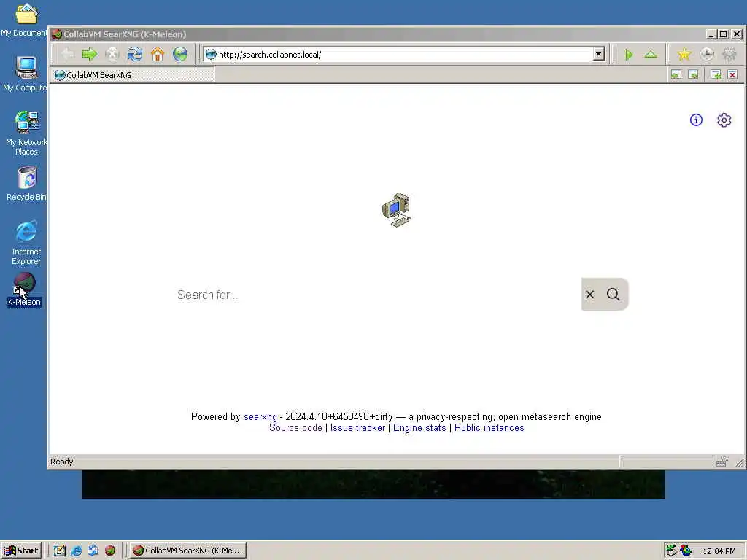Select the My Network Places desktop icon
Image resolution: width=747 pixels, height=560 pixels.
(26, 133)
